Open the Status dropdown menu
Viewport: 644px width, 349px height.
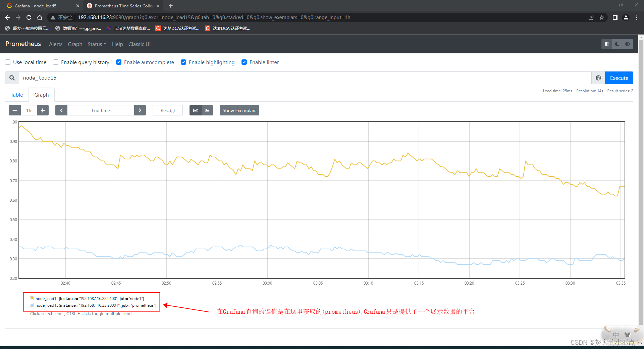97,44
